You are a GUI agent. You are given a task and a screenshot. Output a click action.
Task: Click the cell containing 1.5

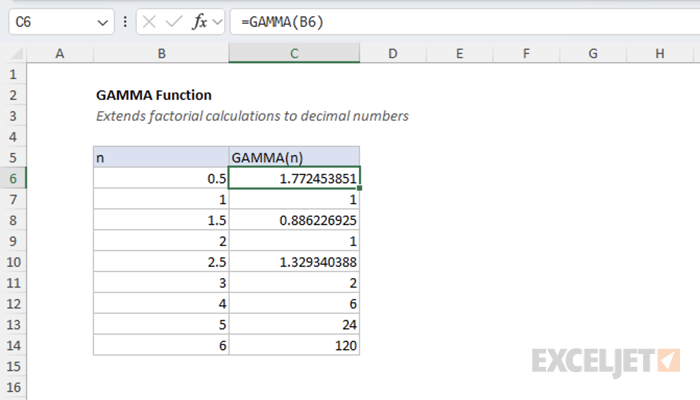pyautogui.click(x=161, y=220)
